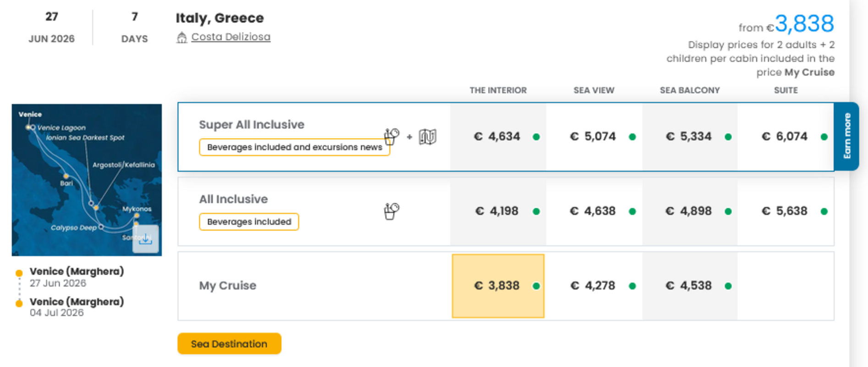Click the Suite column header

(785, 90)
